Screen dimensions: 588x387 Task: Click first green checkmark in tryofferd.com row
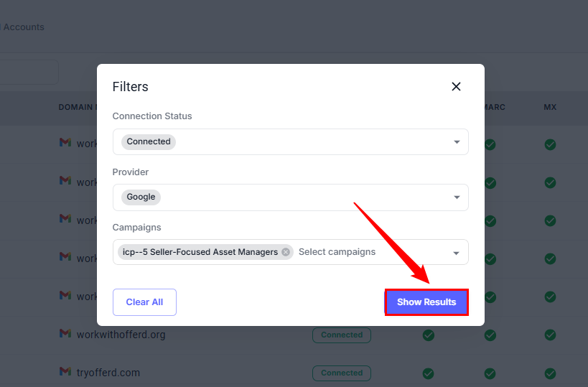tap(429, 373)
